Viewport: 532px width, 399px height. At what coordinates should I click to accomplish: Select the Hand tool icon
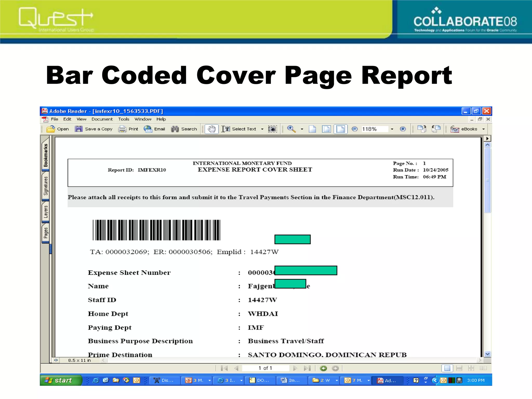[211, 129]
